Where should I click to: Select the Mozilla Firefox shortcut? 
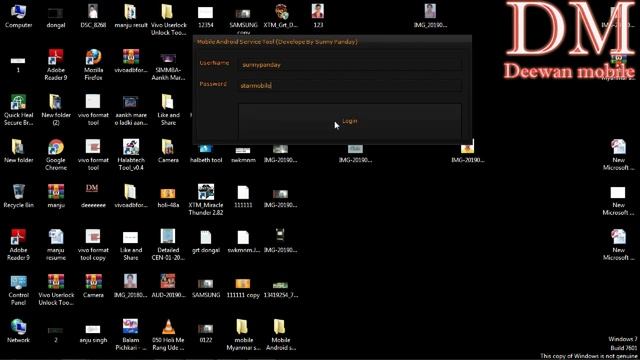click(x=93, y=65)
